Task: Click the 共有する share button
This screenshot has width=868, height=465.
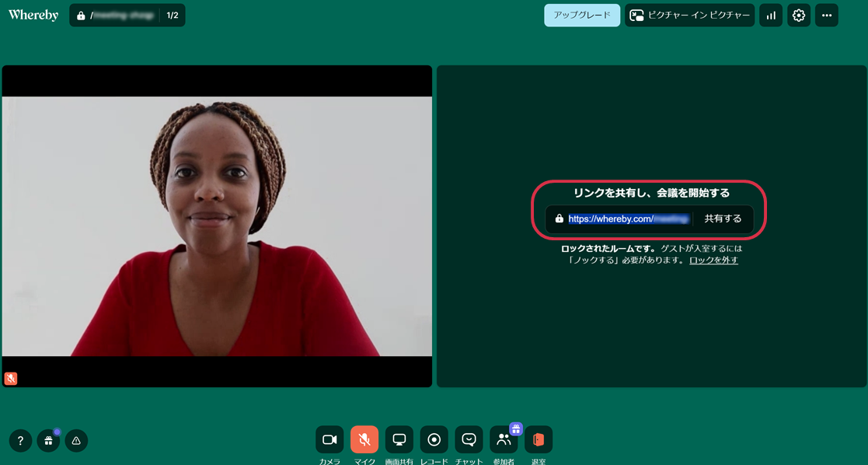Action: (x=723, y=219)
